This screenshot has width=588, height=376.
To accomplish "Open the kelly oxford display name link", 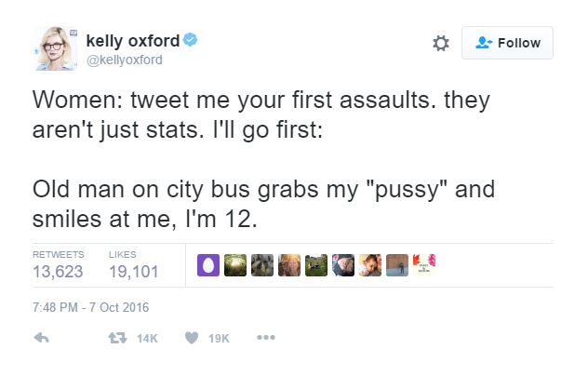I will click(133, 41).
